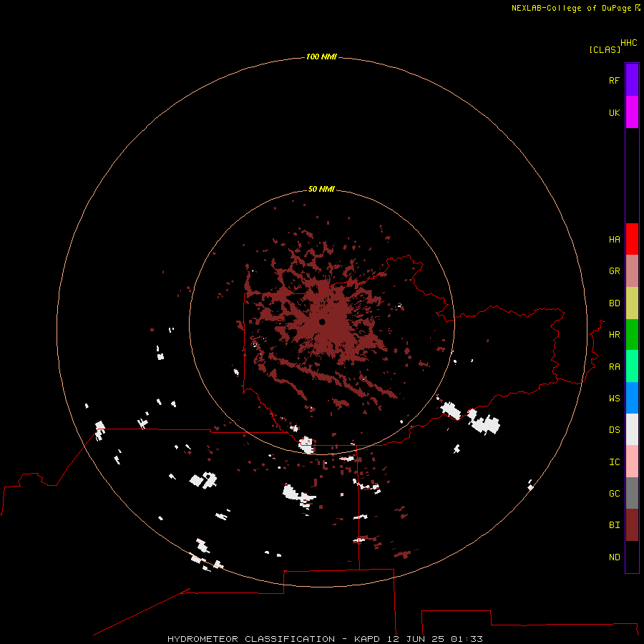Click the ND black legend swatch

point(632,557)
